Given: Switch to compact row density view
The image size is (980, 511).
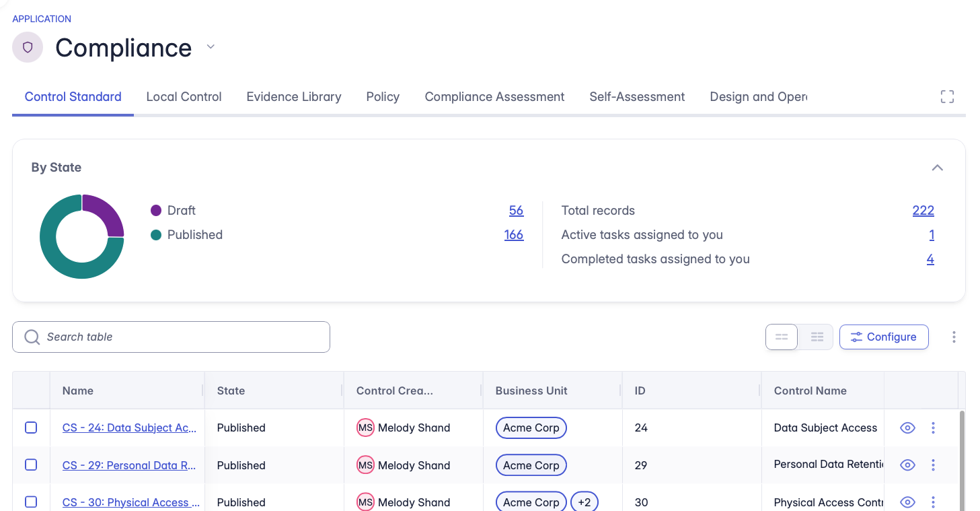Looking at the screenshot, I should 817,337.
